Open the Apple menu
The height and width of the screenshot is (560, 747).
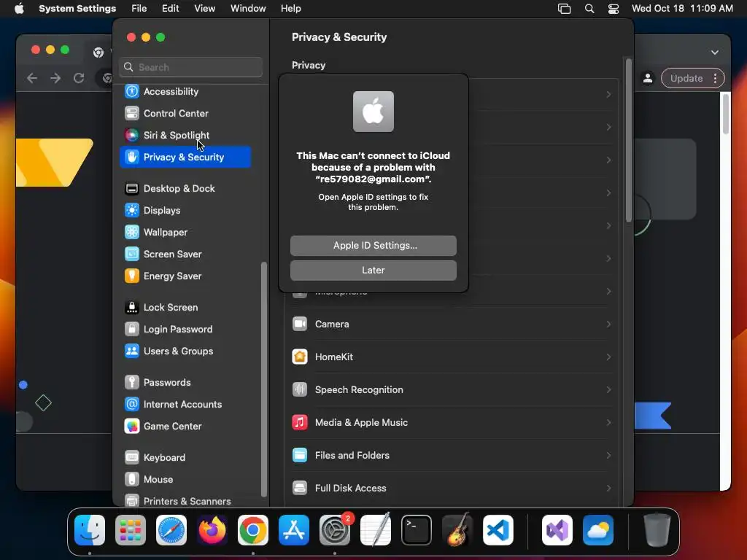[x=19, y=9]
